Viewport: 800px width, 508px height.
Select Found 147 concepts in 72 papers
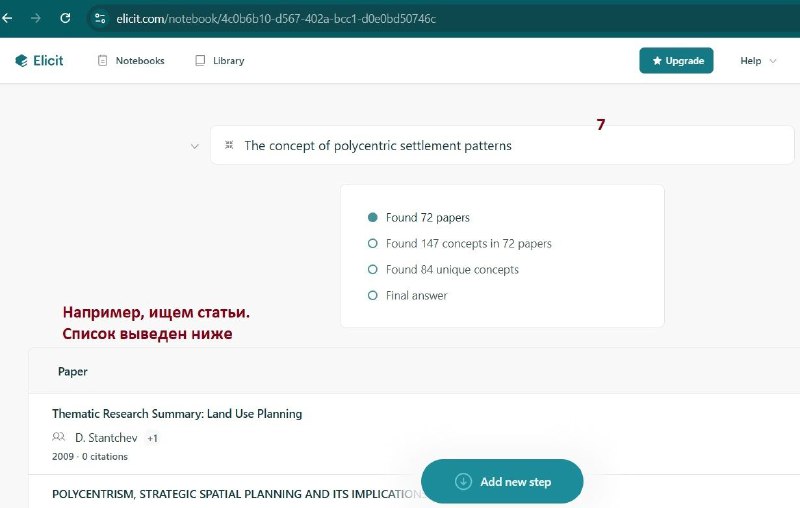(x=459, y=244)
